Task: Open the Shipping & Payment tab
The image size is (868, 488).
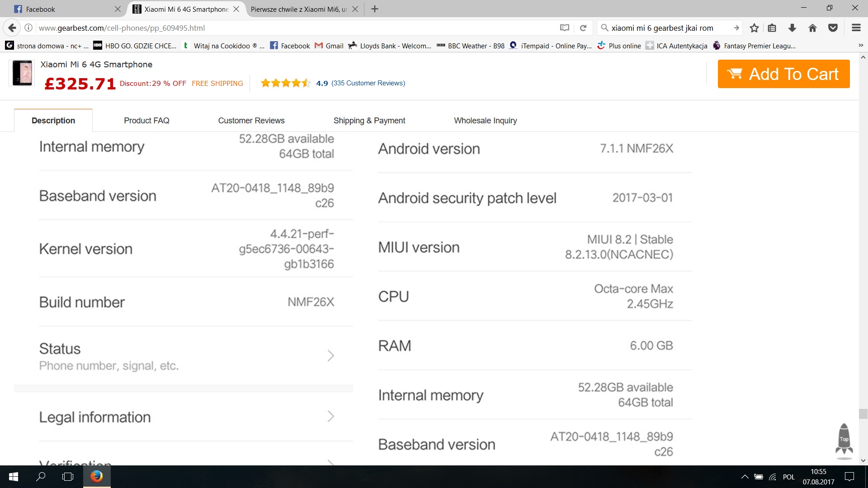Action: [369, 121]
